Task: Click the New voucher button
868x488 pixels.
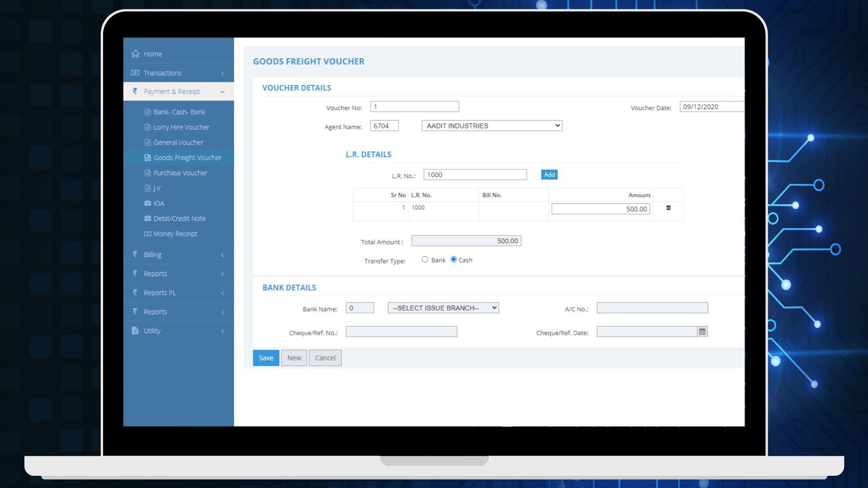Action: (294, 358)
